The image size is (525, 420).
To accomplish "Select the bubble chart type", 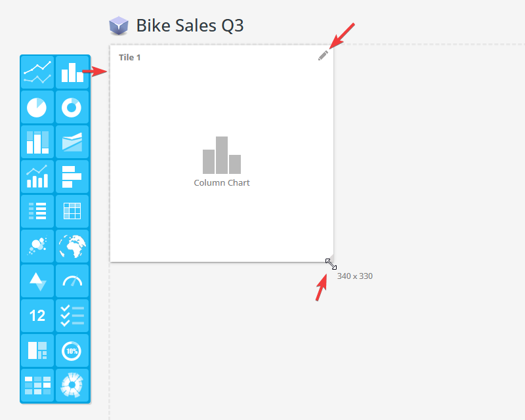I will point(37,246).
